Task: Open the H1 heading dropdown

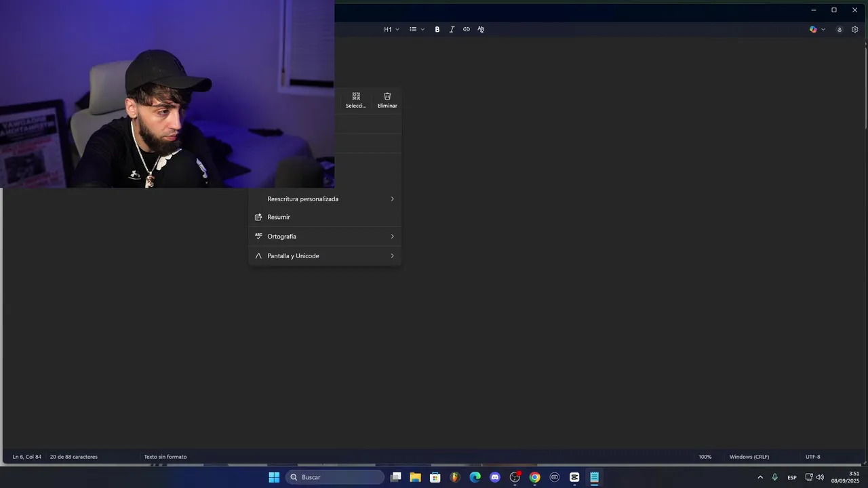Action: tap(391, 29)
